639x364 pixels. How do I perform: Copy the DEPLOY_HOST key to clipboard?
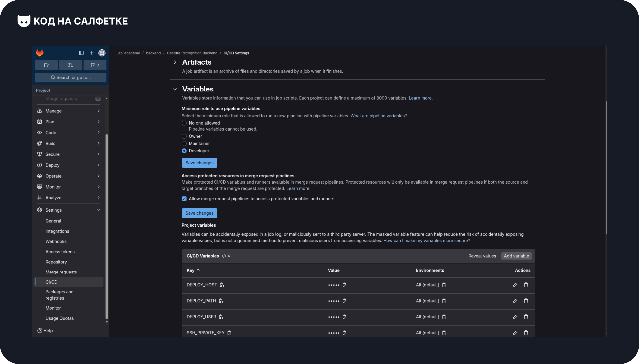click(x=222, y=285)
